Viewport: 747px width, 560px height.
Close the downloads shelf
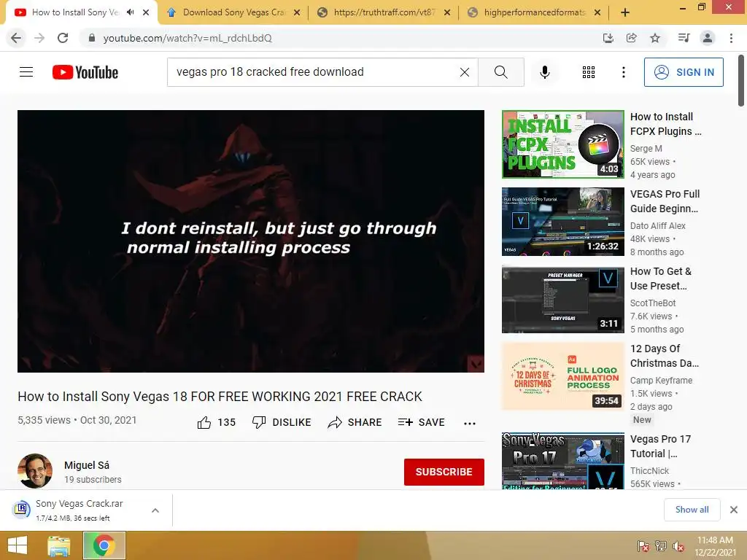[734, 510]
